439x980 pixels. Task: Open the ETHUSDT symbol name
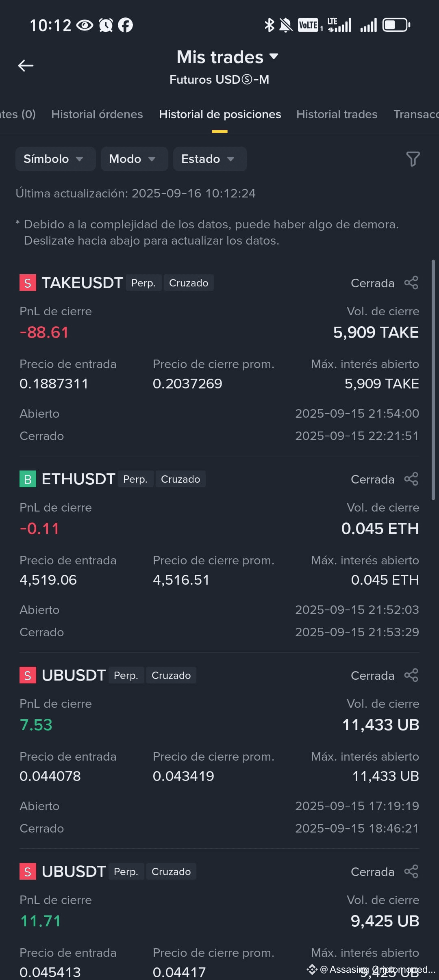coord(78,479)
